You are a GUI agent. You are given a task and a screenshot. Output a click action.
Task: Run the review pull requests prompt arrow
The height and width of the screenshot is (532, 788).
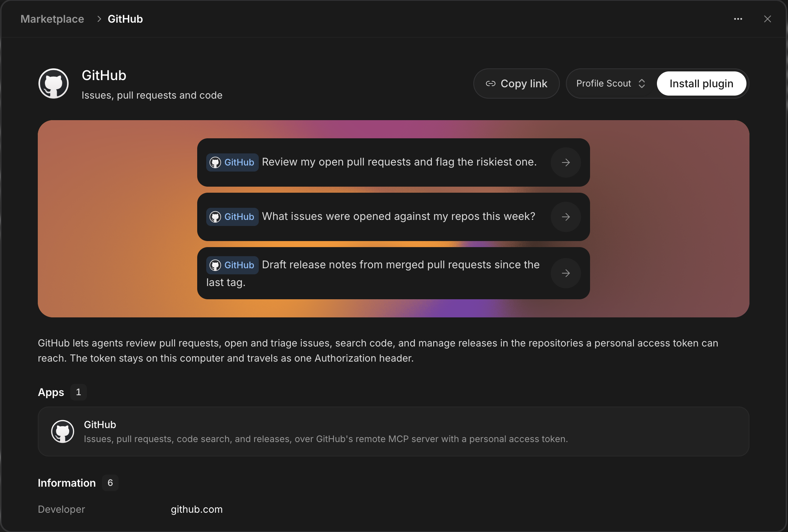(566, 162)
